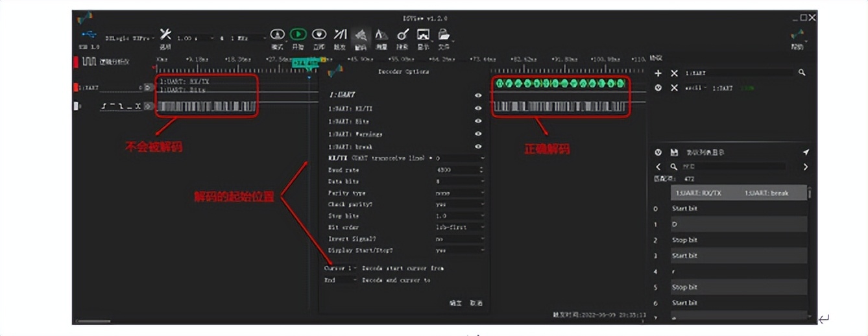Select row 4 value r in list

(739, 271)
